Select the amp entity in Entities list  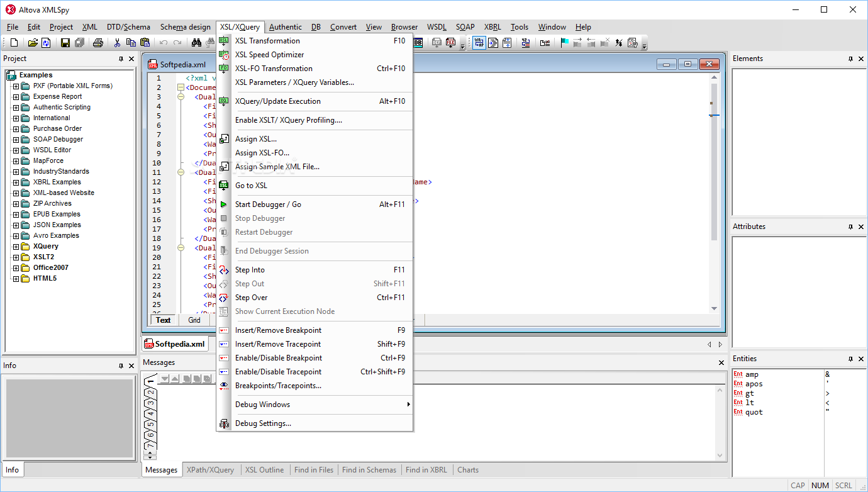752,374
